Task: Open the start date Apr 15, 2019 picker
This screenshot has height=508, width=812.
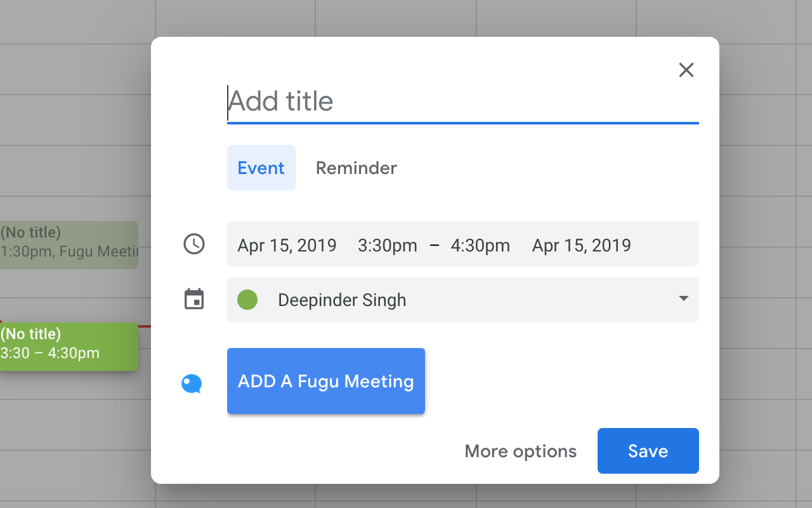Action: click(287, 245)
